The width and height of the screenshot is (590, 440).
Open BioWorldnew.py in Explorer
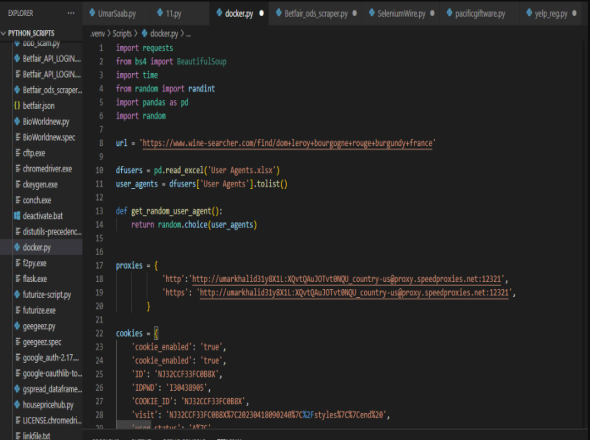tap(46, 122)
